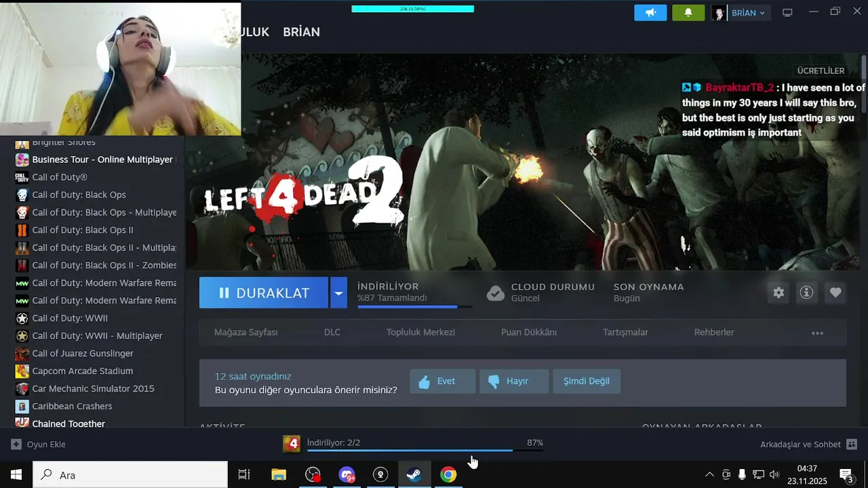Open BRİAN profile nav menu
The image size is (868, 488).
coord(301,32)
